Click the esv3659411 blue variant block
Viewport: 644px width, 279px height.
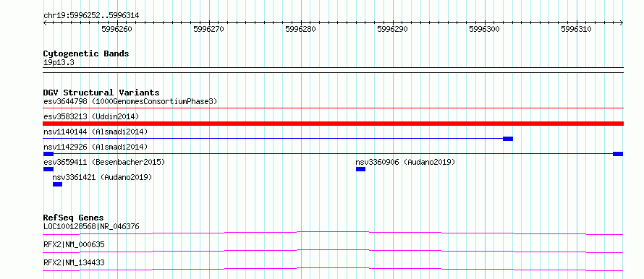click(x=48, y=169)
